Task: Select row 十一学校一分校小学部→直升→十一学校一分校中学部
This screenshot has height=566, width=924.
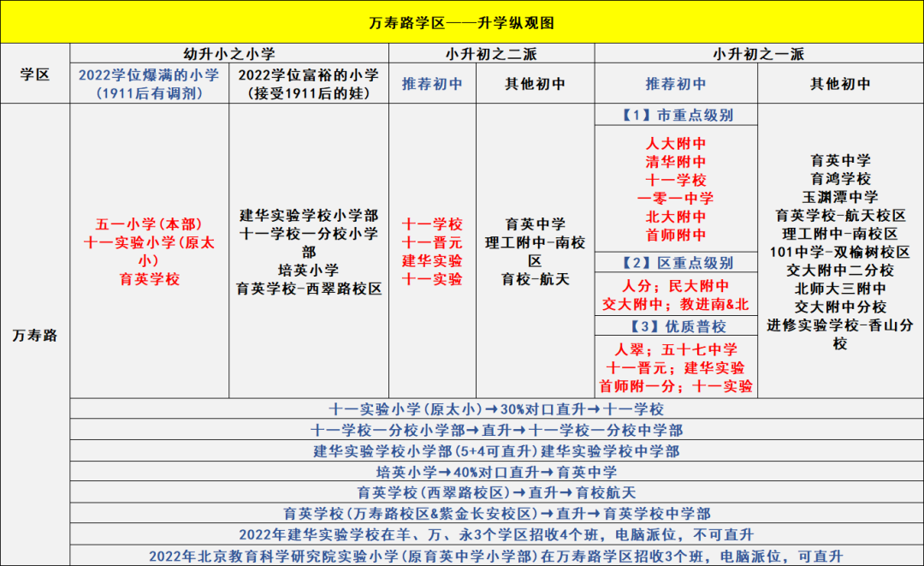Action: click(x=497, y=430)
